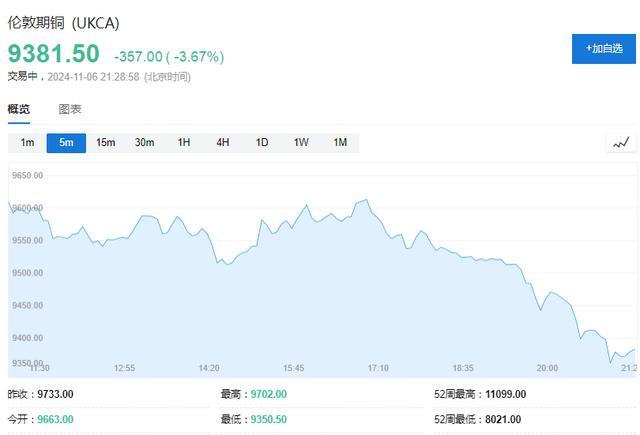Click the 9381.50 current price
Image resolution: width=640 pixels, height=435 pixels.
(x=53, y=53)
